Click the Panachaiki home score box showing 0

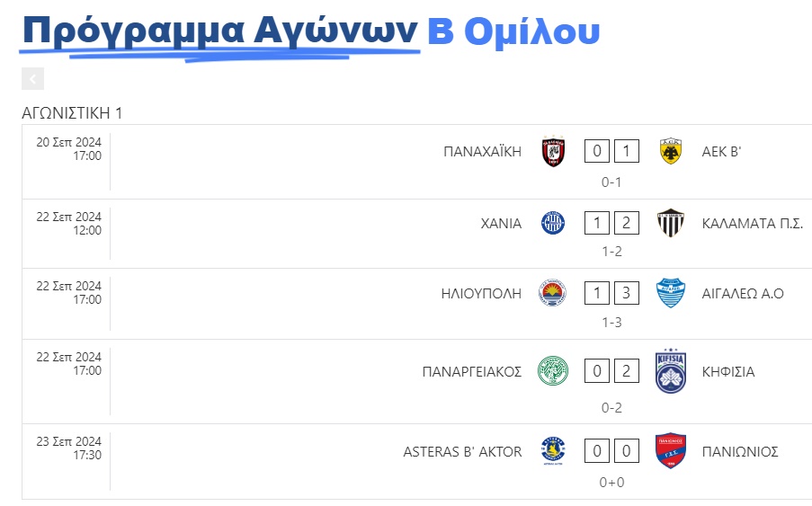(x=596, y=151)
